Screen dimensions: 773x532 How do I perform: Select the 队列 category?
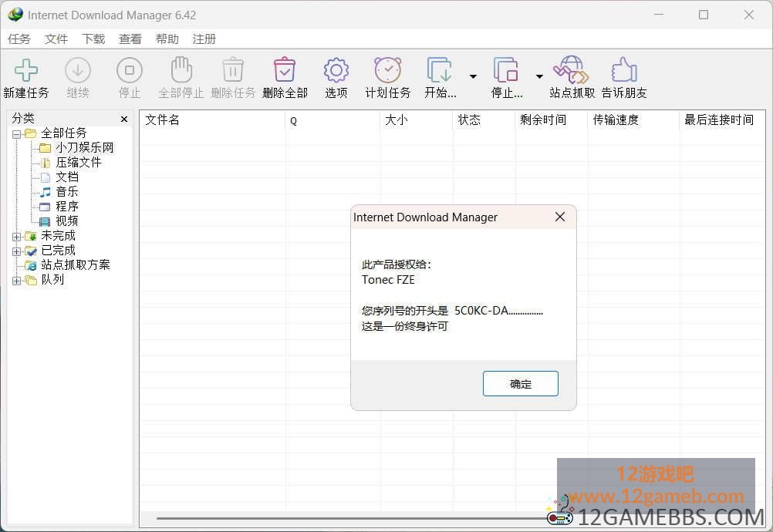pos(52,280)
